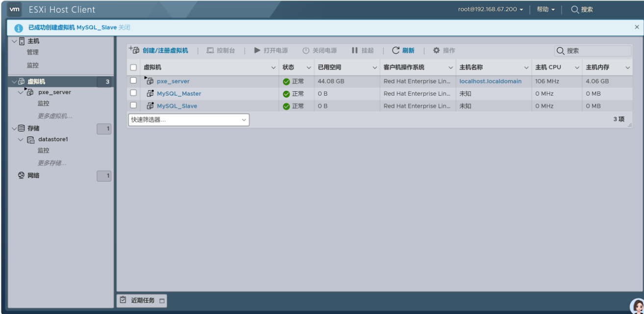644x314 pixels.
Task: Select 监控 under datastore1
Action: pos(44,151)
